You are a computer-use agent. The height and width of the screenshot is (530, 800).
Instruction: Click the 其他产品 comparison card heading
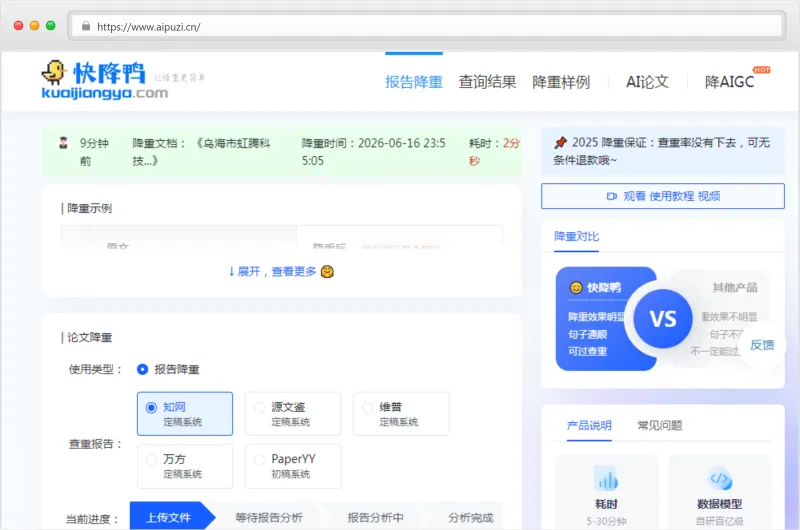pyautogui.click(x=735, y=288)
